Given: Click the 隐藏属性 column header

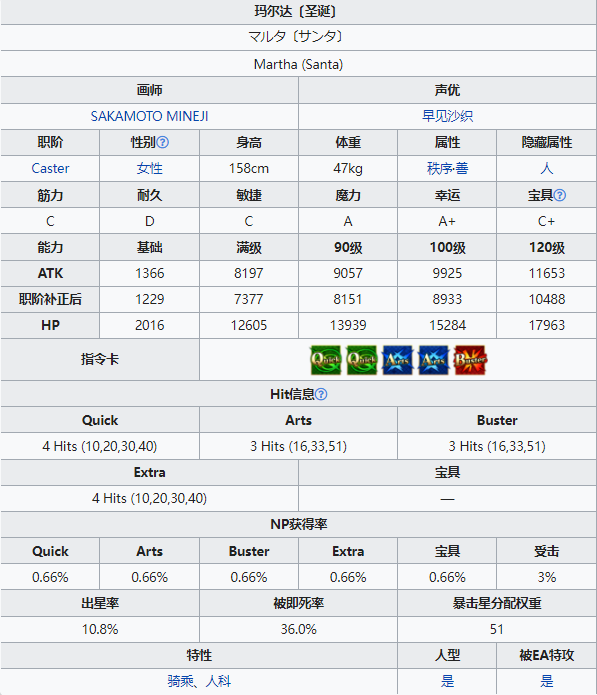Looking at the screenshot, I should point(546,142).
